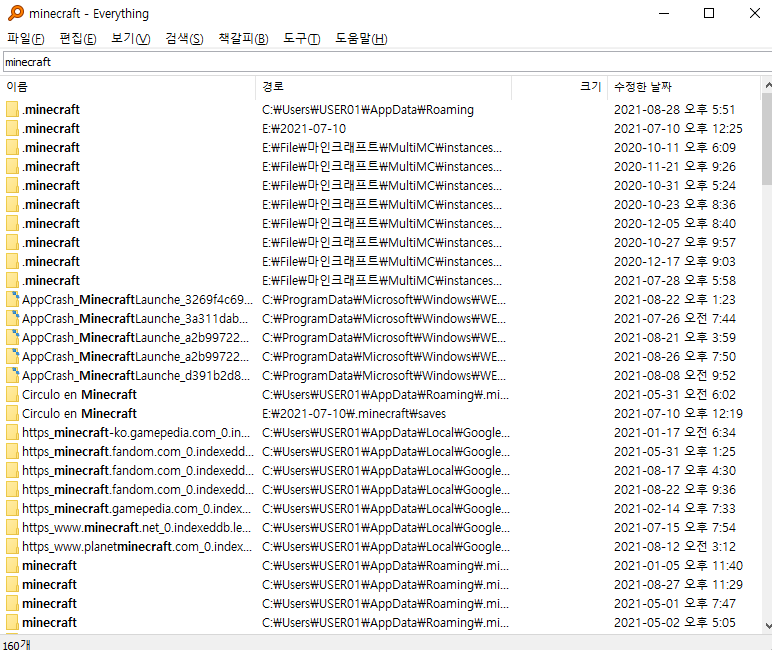Click folder icon of Circulo en Minecraft in saves
This screenshot has width=772, height=650.
(12, 414)
